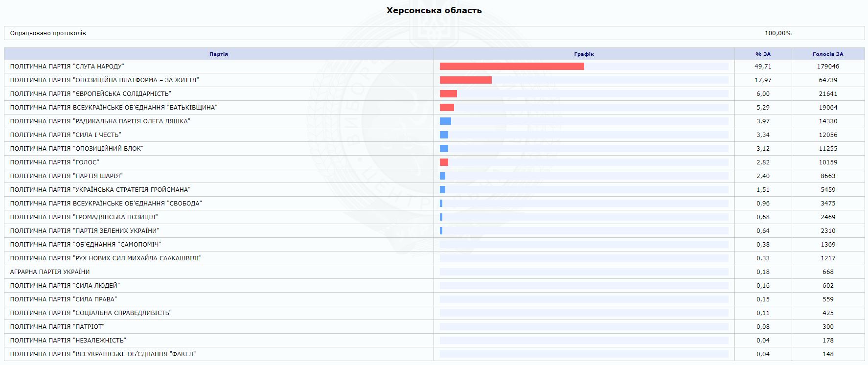This screenshot has height=365, width=868.
Task: Select 'РАДИКАЛЬНА ПАРТІЯ ОЛЕГА ЛЯШКА' party name
Action: click(100, 121)
